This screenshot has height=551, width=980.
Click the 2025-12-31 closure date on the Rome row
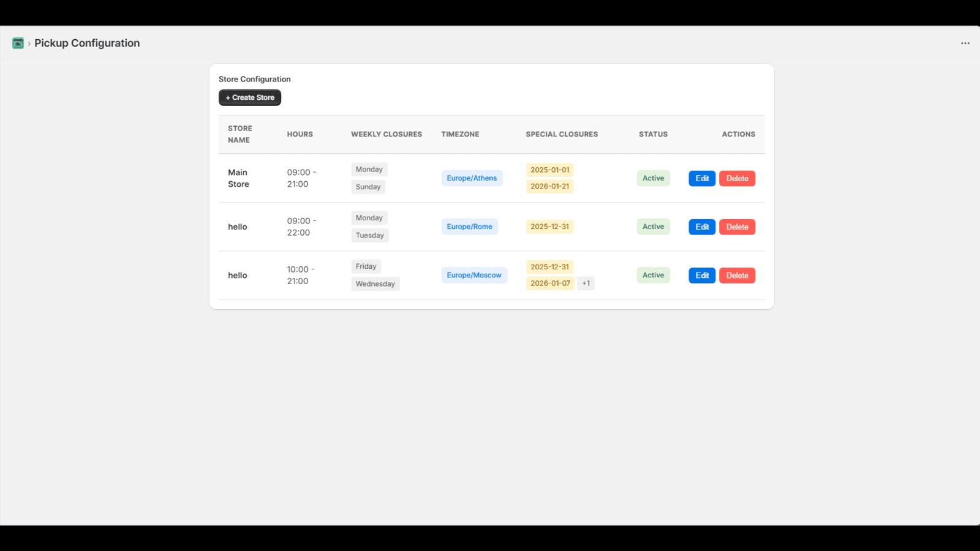pos(549,227)
